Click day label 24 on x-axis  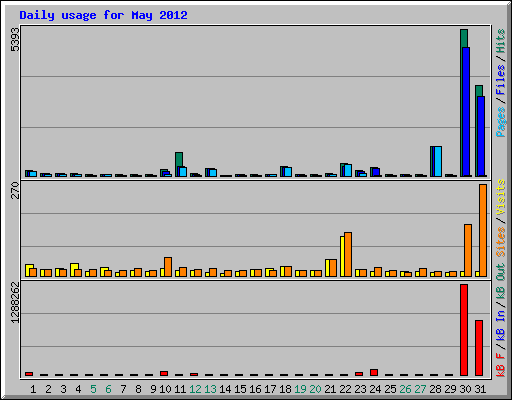[x=375, y=389]
